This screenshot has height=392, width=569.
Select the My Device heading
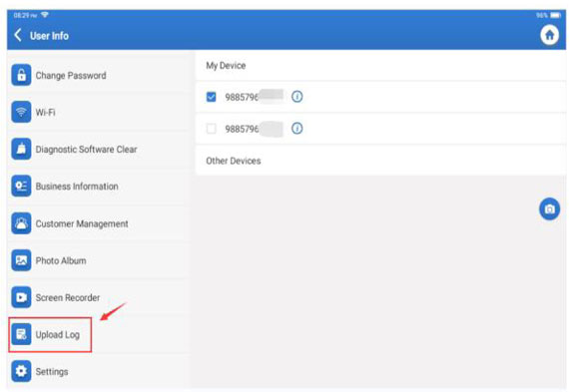click(226, 66)
